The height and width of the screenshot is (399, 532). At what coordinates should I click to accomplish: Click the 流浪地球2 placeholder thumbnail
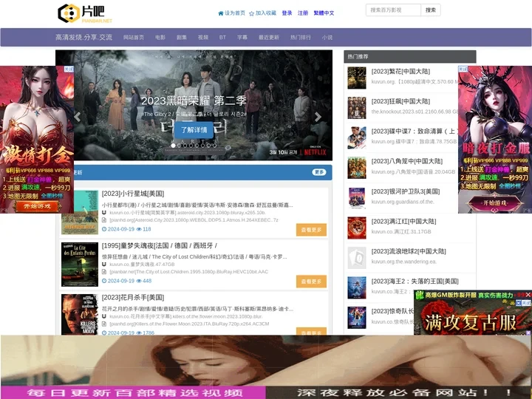click(357, 258)
